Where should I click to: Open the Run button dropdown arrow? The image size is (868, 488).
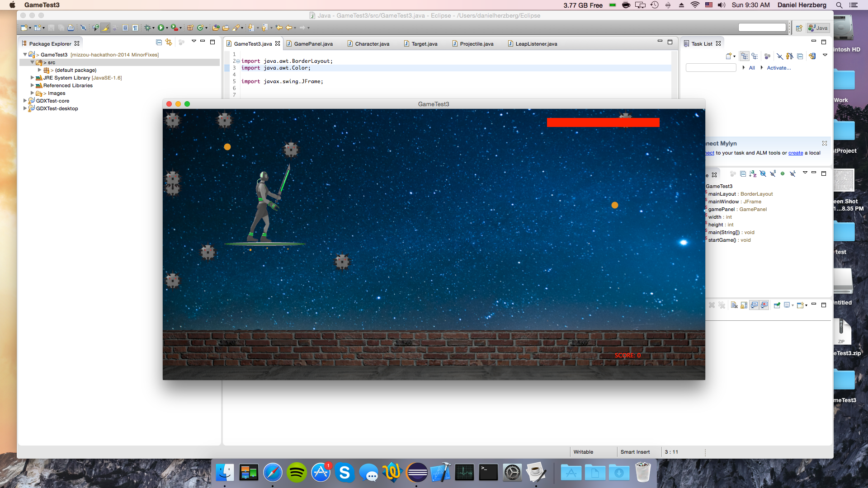tap(167, 28)
